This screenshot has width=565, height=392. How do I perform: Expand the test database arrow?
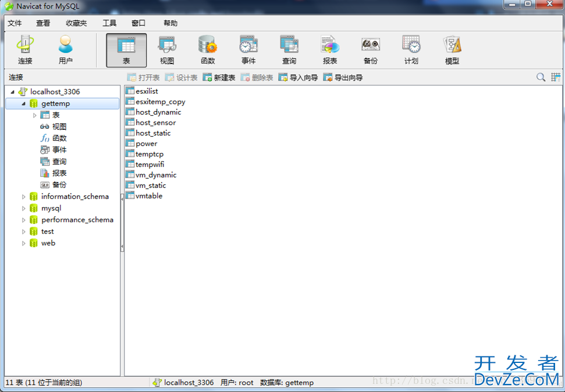click(23, 231)
